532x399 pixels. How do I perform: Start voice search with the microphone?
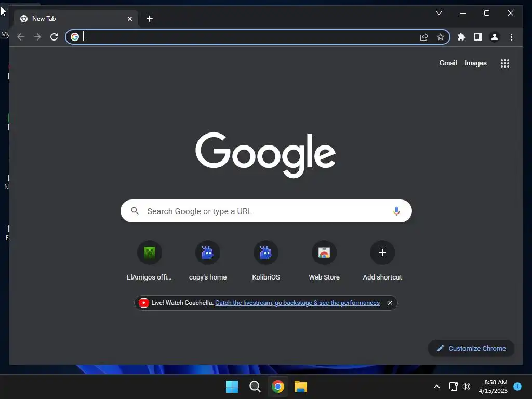click(396, 211)
